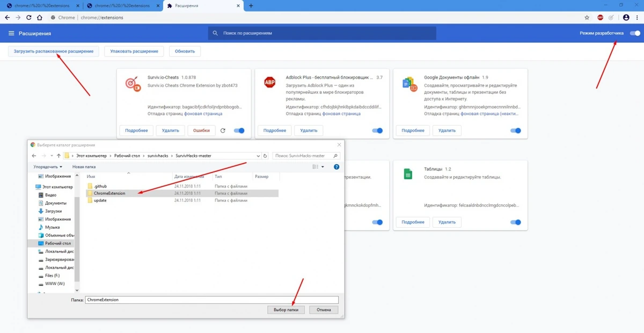This screenshot has height=333, width=644.
Task: Change the view layout icon in the dialog
Action: (316, 167)
